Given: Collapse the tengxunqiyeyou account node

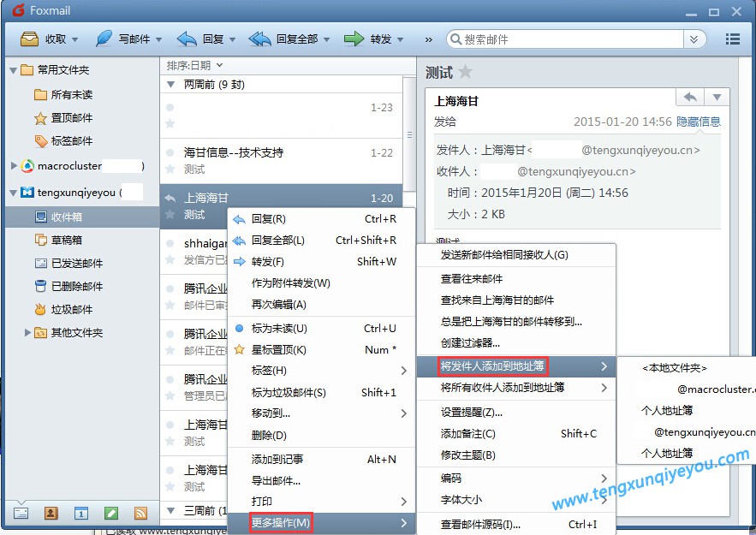Looking at the screenshot, I should click(13, 193).
